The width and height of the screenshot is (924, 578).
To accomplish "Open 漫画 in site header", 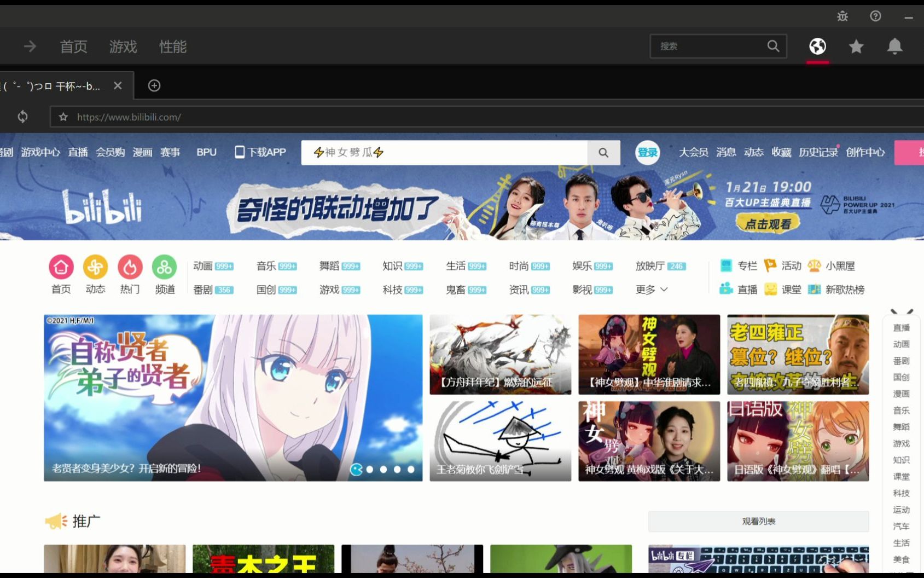I will (x=142, y=152).
